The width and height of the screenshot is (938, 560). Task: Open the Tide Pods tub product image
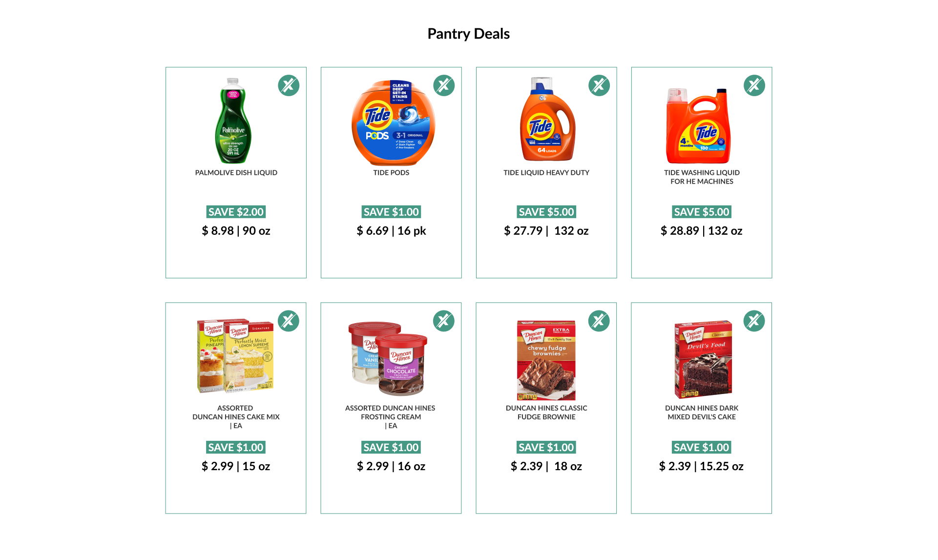393,123
